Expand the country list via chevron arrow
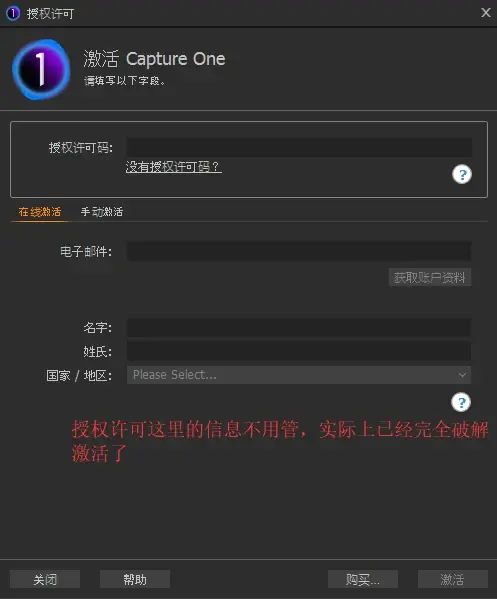This screenshot has height=599, width=497. (x=462, y=375)
